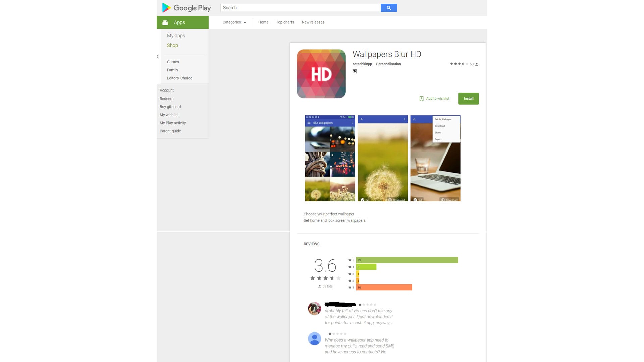This screenshot has width=644, height=362.
Task: Select the Top charts navigation tab
Action: 285,22
